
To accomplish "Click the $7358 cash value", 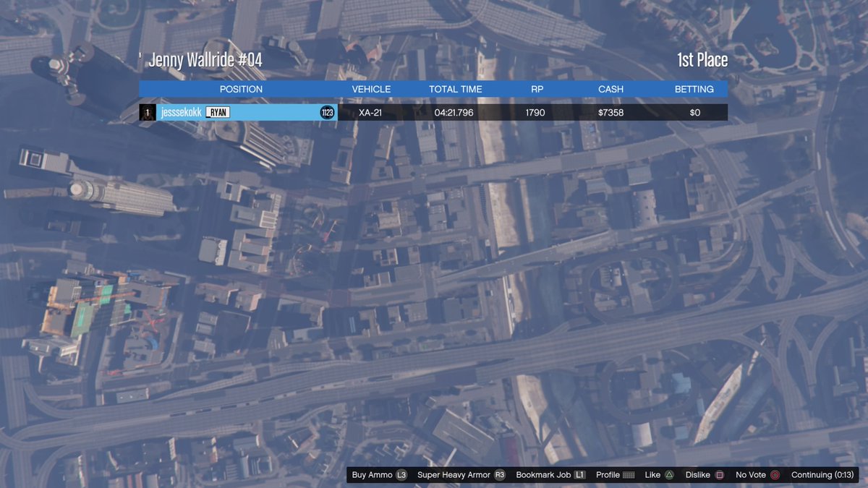I will pos(611,113).
